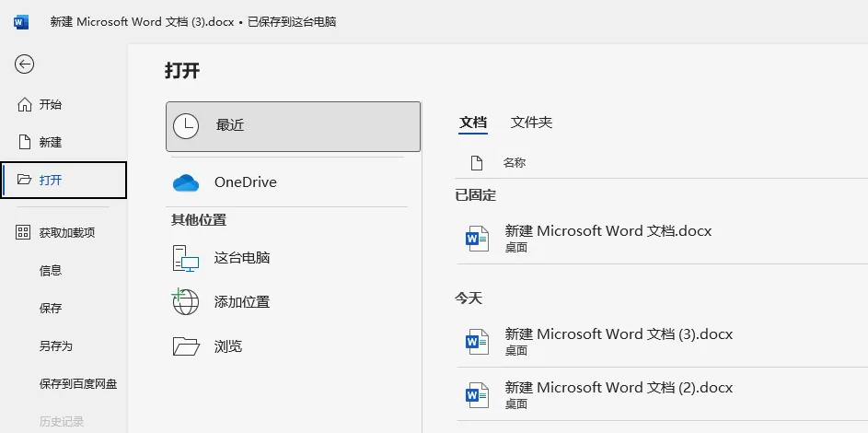868x433 pixels.
Task: Click the back arrow circle icon
Action: (24, 64)
